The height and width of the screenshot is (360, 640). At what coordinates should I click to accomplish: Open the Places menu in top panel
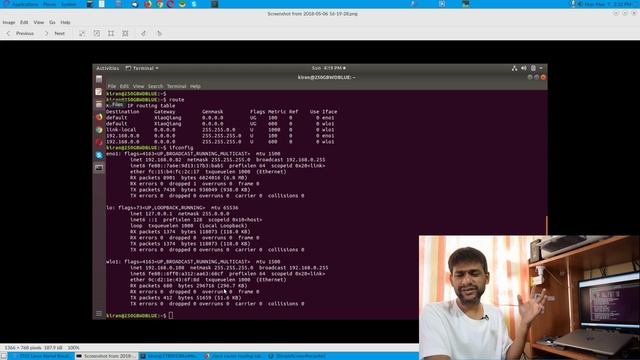click(x=49, y=4)
